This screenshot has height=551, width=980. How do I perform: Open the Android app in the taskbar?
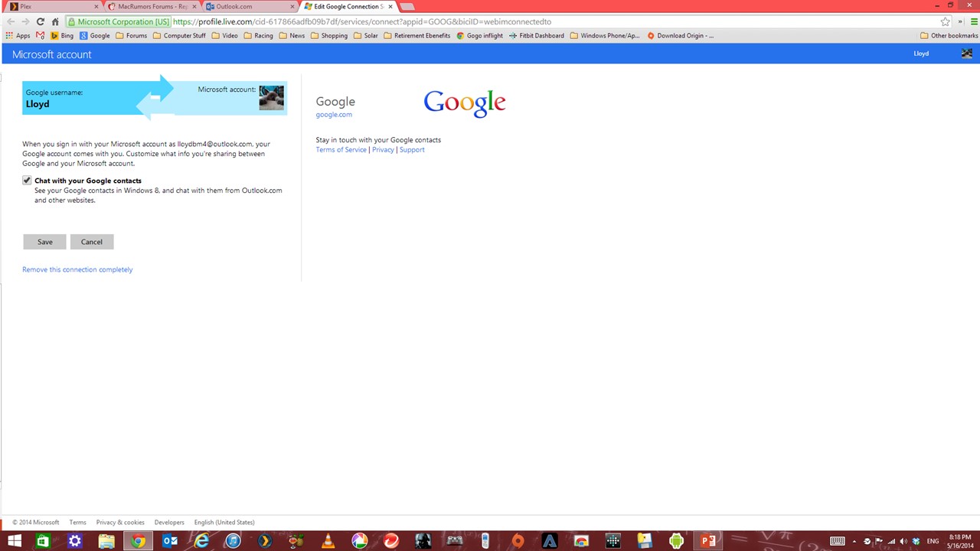tap(676, 541)
